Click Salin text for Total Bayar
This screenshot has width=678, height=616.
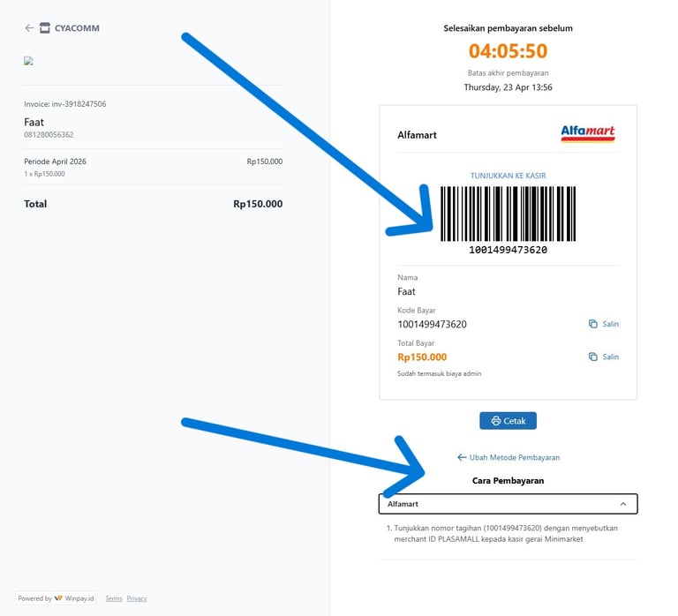click(x=611, y=357)
